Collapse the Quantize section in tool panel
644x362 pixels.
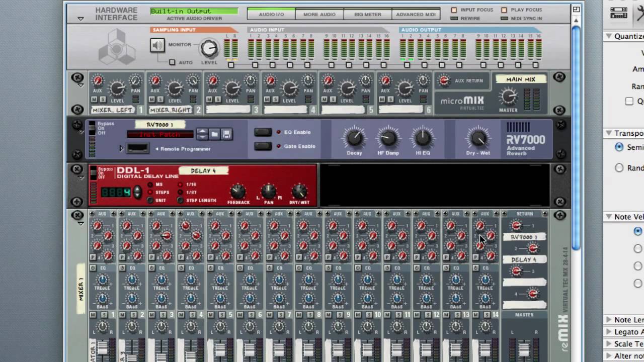coord(608,36)
